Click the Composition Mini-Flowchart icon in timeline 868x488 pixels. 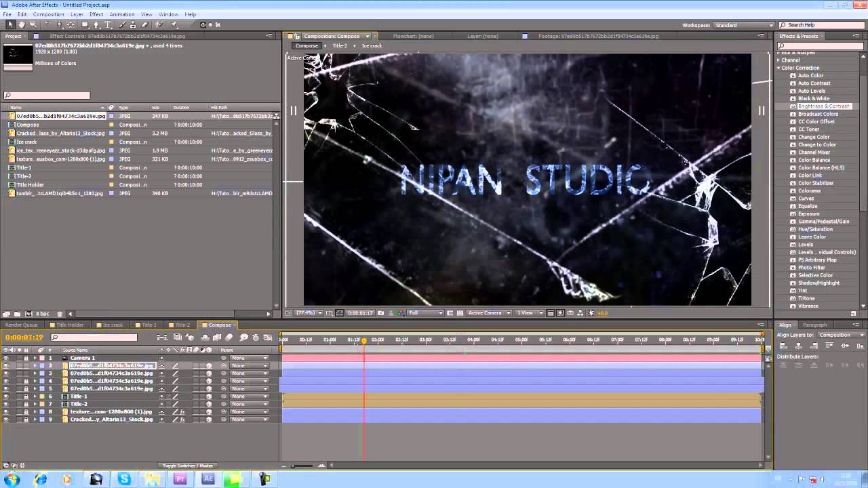162,337
